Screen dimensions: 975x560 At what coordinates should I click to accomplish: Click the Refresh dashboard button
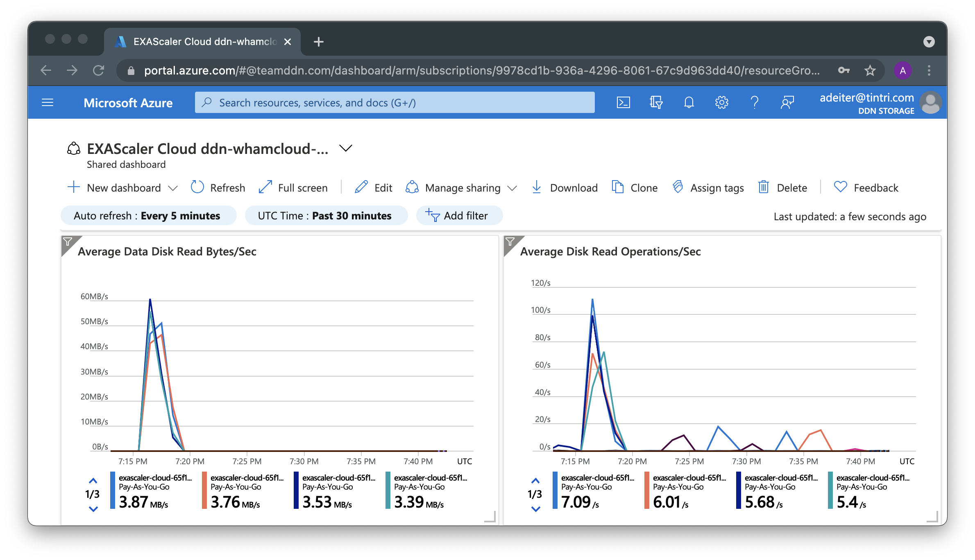tap(218, 188)
